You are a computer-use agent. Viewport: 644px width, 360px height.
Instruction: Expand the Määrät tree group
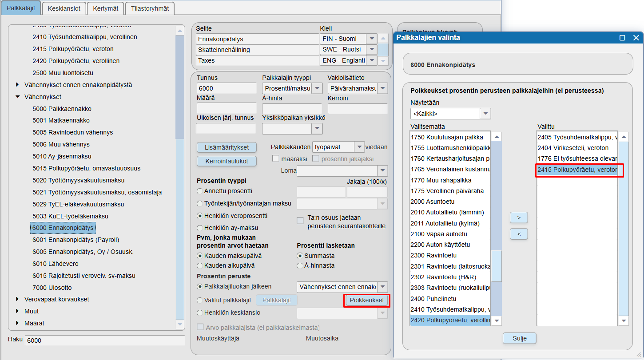point(17,323)
